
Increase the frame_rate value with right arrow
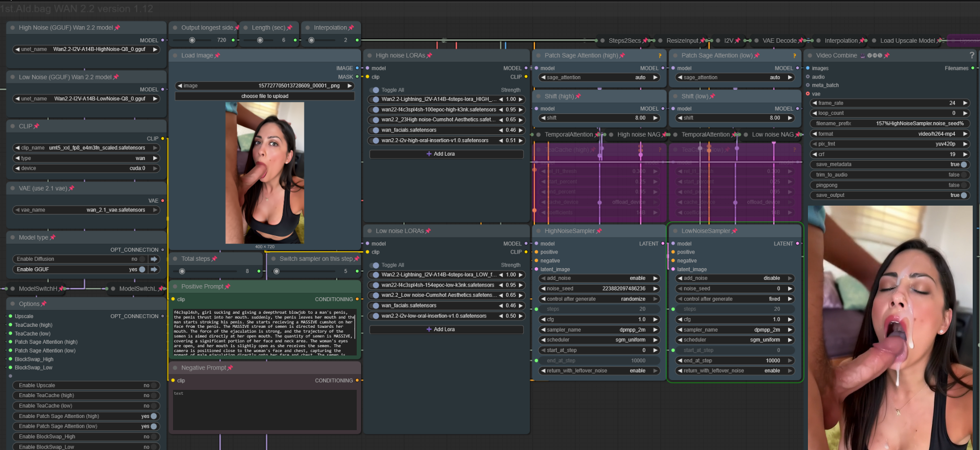pos(965,103)
